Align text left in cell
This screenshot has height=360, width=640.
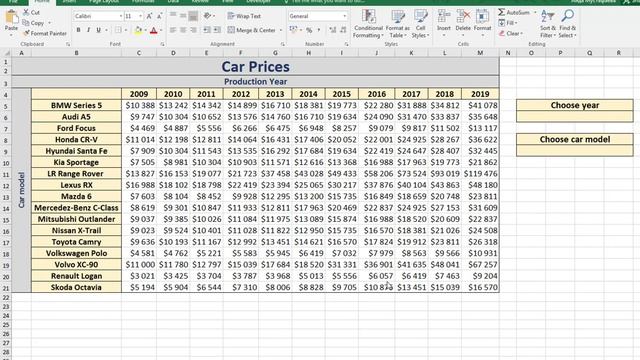(x=173, y=30)
